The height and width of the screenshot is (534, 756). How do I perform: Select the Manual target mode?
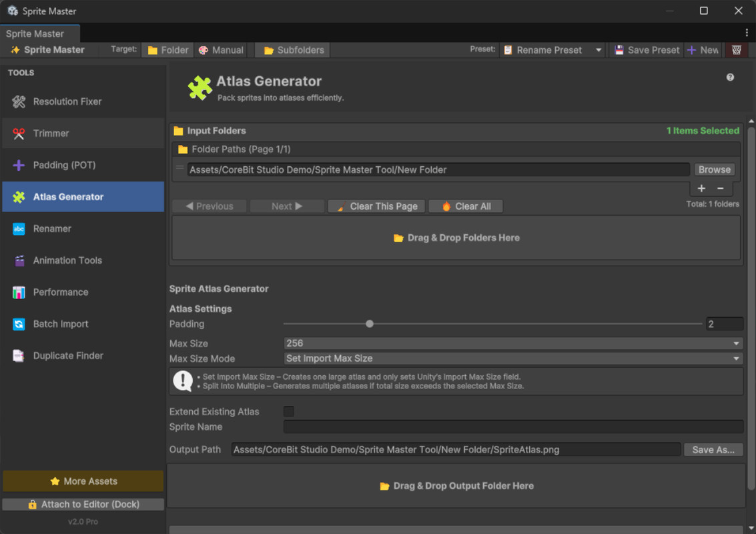(221, 49)
